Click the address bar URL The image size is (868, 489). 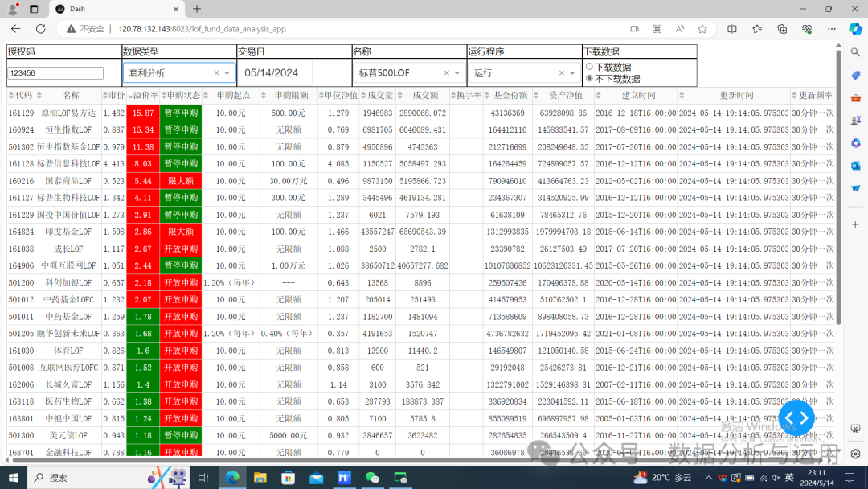202,29
